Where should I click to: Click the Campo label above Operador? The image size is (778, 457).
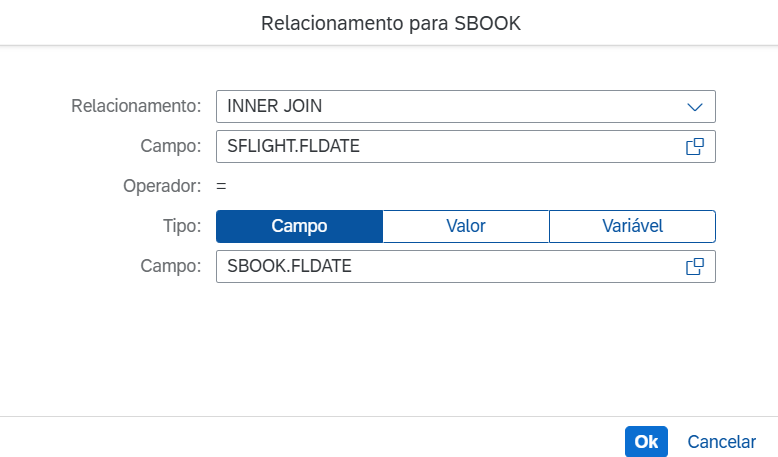pos(171,146)
